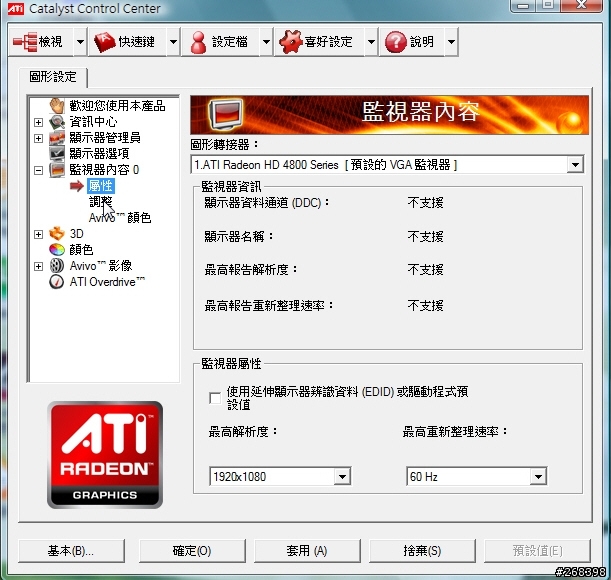Click the 喜好設定 toolbar label

click(x=328, y=42)
